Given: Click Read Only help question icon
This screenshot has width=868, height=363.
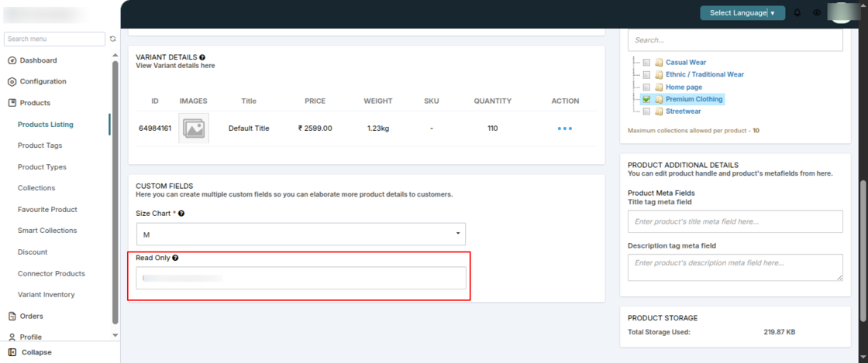Looking at the screenshot, I should [175, 258].
